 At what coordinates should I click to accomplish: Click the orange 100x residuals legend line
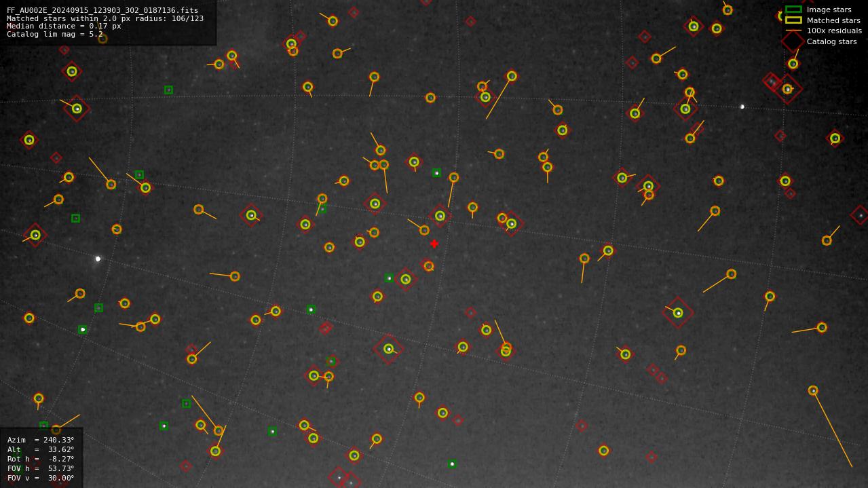[x=793, y=31]
